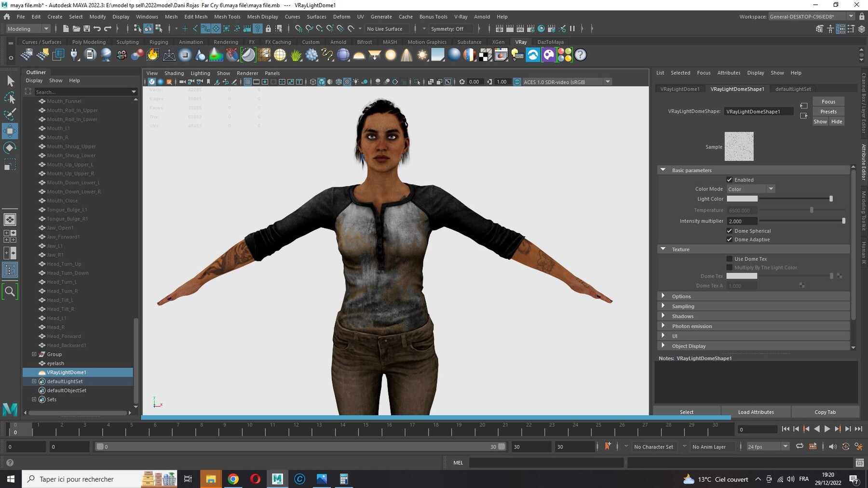Click the Focus button

click(828, 102)
